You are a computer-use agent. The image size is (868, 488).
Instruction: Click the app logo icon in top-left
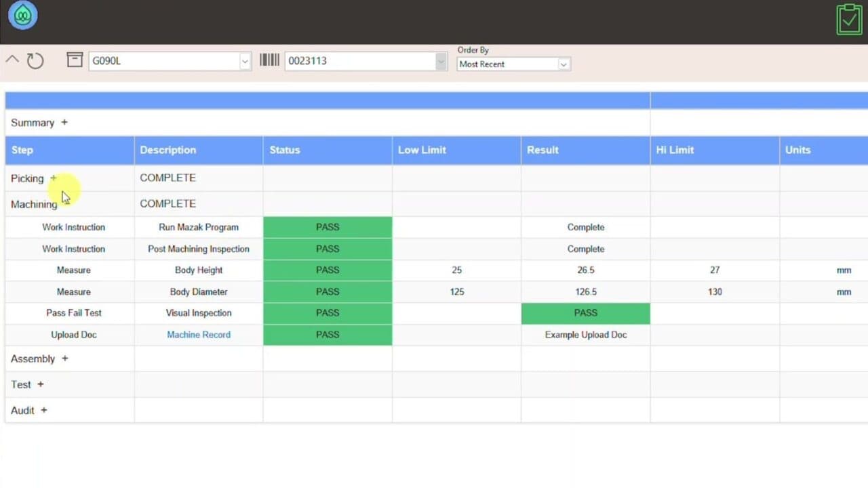22,16
